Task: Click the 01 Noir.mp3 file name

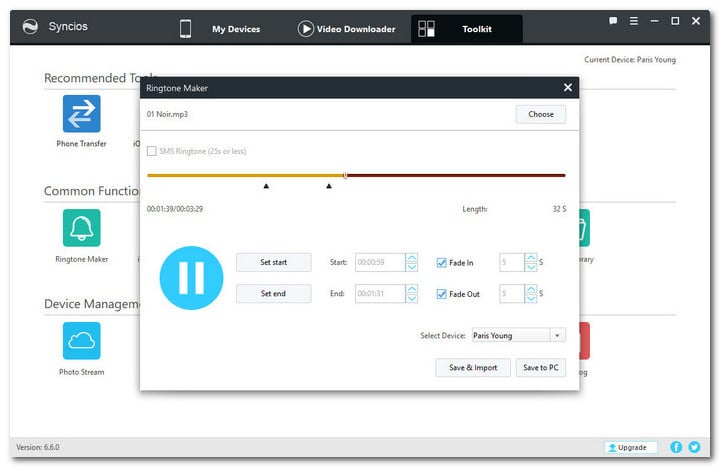Action: 167,114
